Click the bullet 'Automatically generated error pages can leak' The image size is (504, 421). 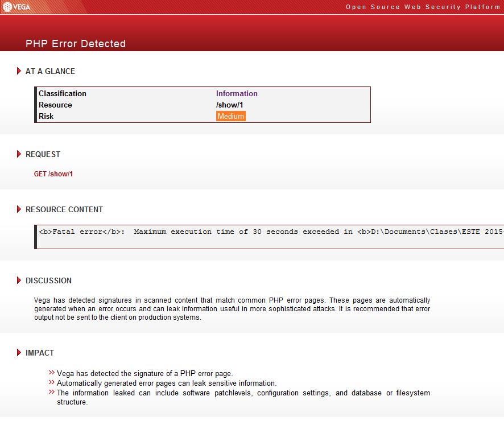[167, 383]
